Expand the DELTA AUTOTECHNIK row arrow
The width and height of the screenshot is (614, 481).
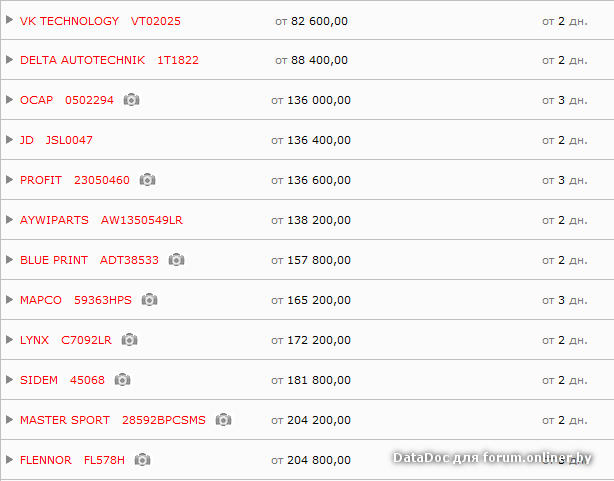(10, 60)
